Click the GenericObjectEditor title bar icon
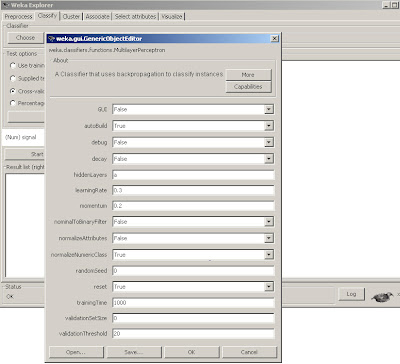This screenshot has height=364, width=400. (x=51, y=39)
